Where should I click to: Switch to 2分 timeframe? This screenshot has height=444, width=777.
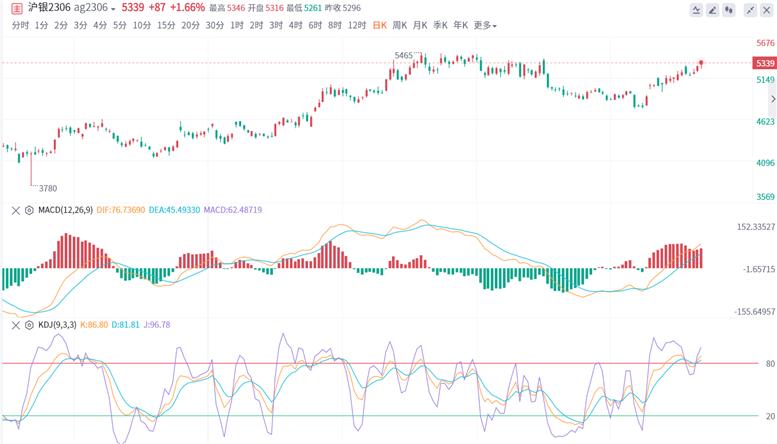click(60, 25)
